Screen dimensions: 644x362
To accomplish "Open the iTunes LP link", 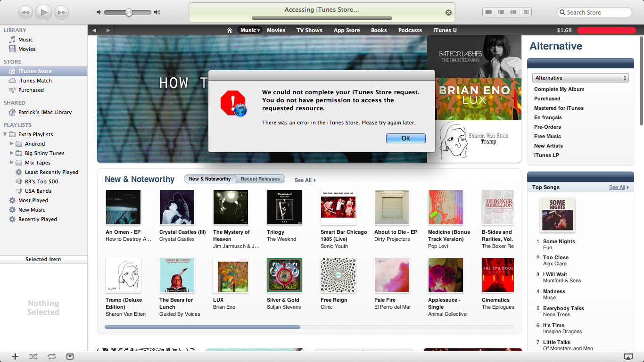I will [x=546, y=155].
